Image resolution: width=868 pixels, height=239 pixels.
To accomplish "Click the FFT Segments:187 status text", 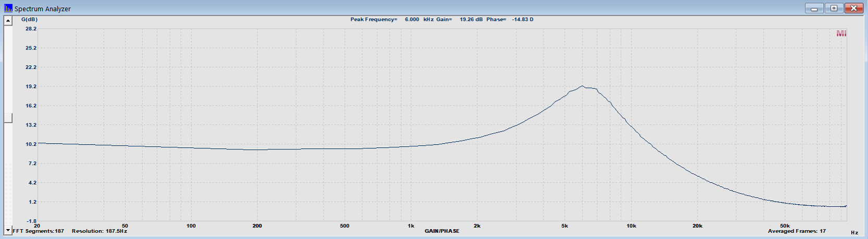I will click(x=38, y=231).
